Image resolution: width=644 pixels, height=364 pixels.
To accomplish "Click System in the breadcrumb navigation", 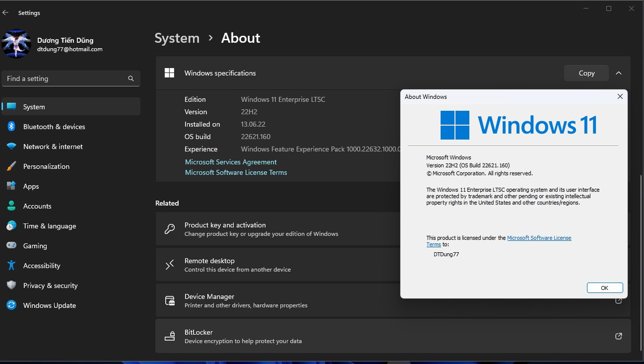I will (177, 38).
